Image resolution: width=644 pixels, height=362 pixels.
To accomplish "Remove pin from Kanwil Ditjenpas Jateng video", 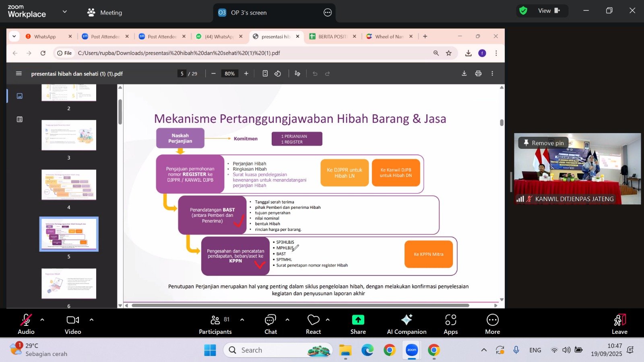I will tap(543, 143).
